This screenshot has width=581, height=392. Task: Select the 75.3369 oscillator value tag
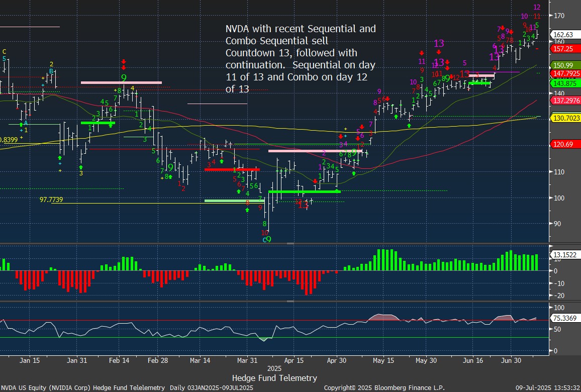click(565, 318)
